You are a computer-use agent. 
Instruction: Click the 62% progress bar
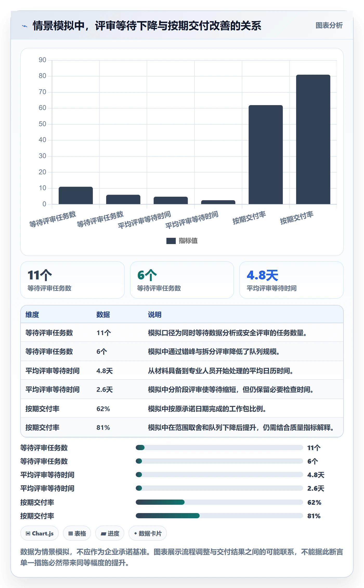pyautogui.click(x=219, y=502)
